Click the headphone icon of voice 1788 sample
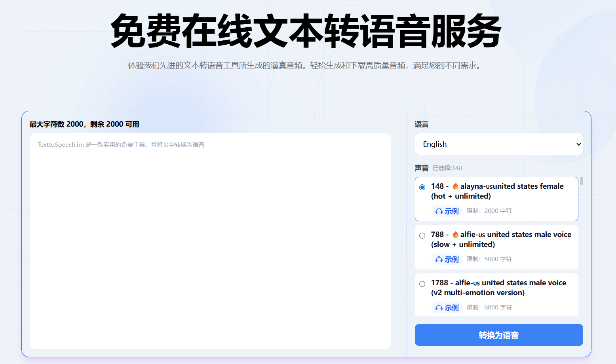This screenshot has height=364, width=616. click(x=439, y=308)
